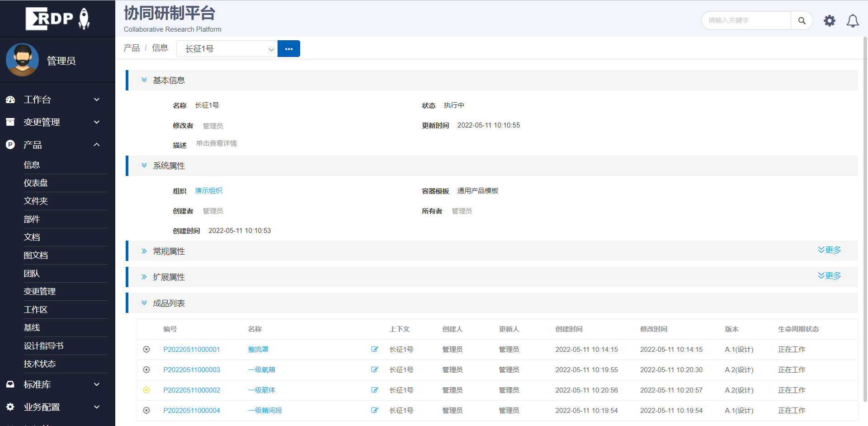Open 文档 menu item
The height and width of the screenshot is (426, 868).
32,237
